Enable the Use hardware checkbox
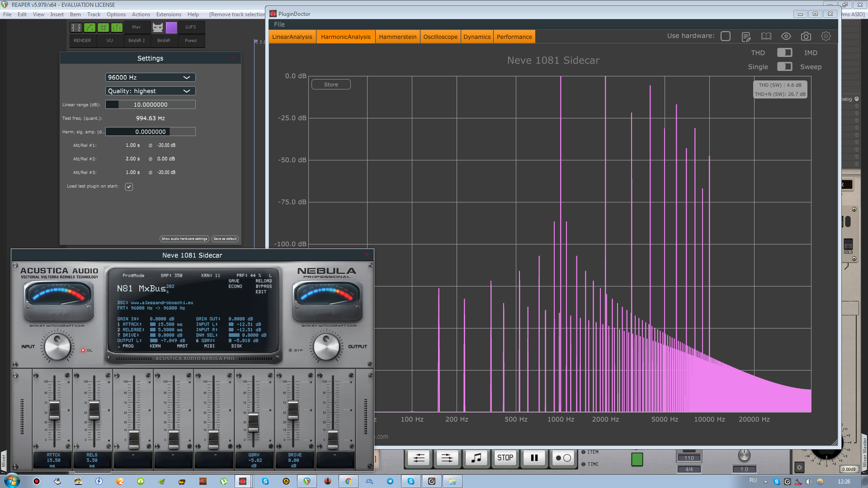This screenshot has width=868, height=488. click(726, 36)
